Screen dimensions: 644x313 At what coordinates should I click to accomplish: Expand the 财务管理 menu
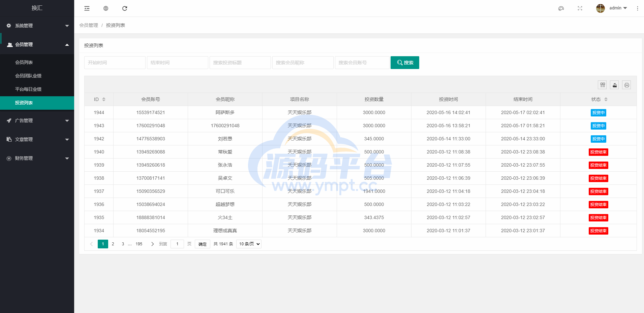37,158
